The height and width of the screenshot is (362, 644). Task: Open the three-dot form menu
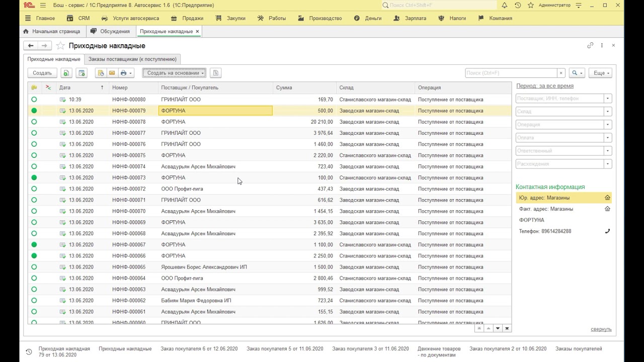(x=602, y=45)
